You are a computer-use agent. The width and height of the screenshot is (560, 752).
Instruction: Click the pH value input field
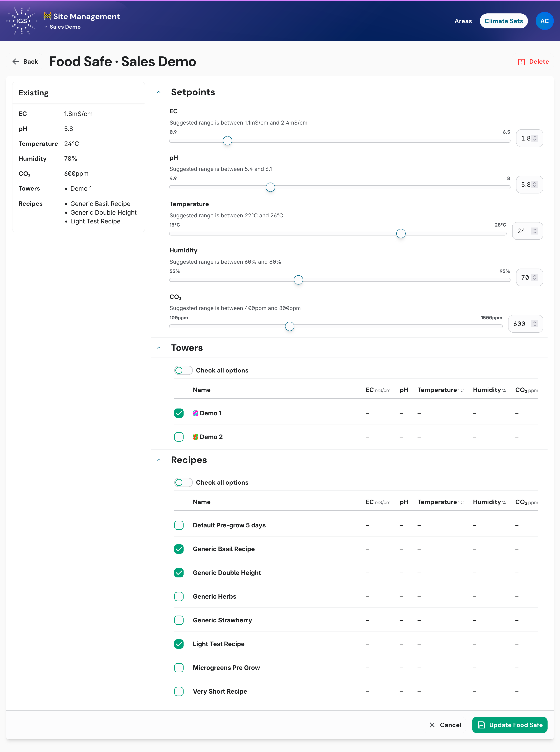pyautogui.click(x=529, y=184)
